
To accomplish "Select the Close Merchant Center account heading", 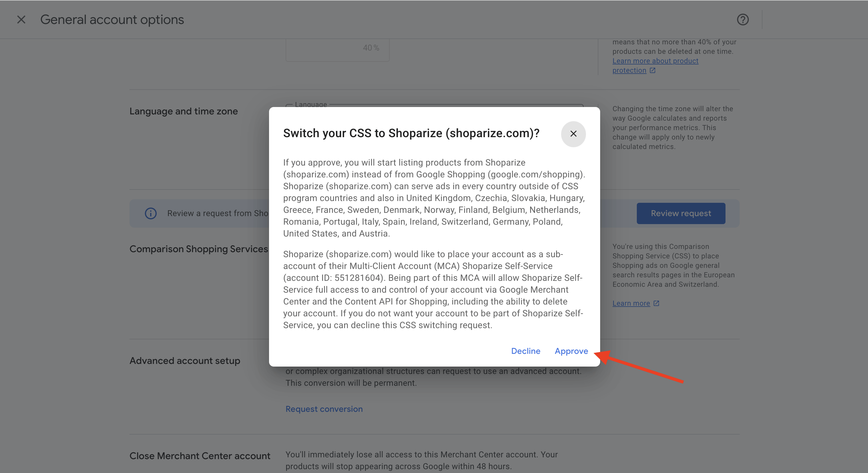I will pyautogui.click(x=200, y=456).
